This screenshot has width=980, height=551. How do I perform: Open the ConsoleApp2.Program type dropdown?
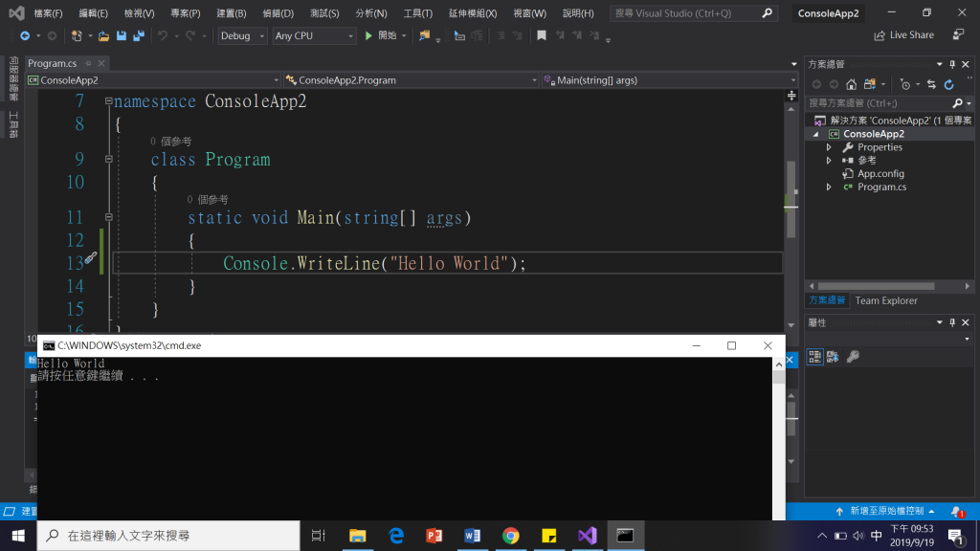click(411, 80)
